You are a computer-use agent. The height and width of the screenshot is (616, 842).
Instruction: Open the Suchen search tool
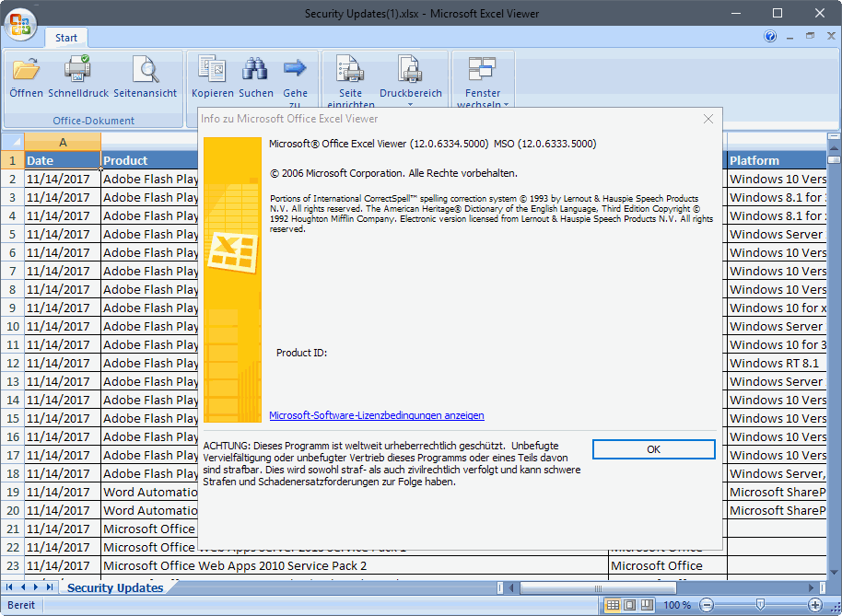pyautogui.click(x=255, y=68)
